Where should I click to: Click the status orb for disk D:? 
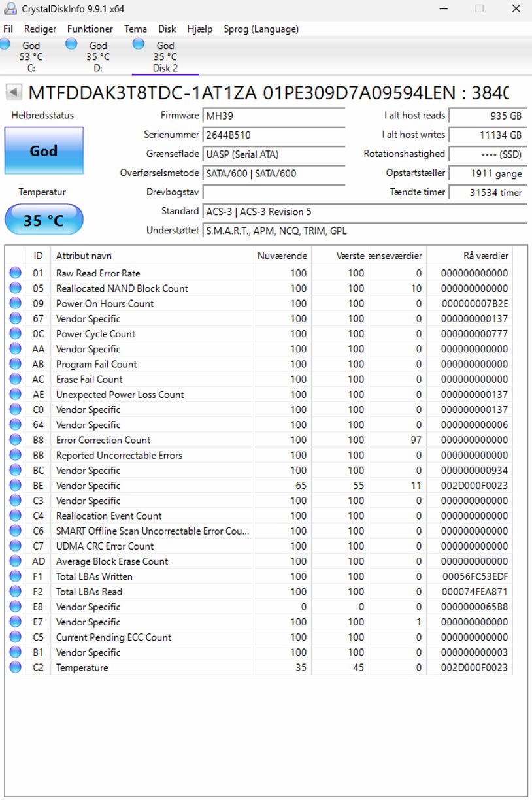point(71,44)
